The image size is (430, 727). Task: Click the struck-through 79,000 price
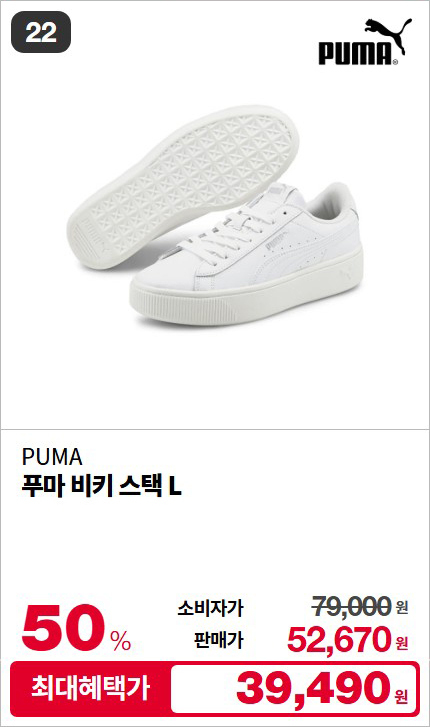click(x=352, y=606)
